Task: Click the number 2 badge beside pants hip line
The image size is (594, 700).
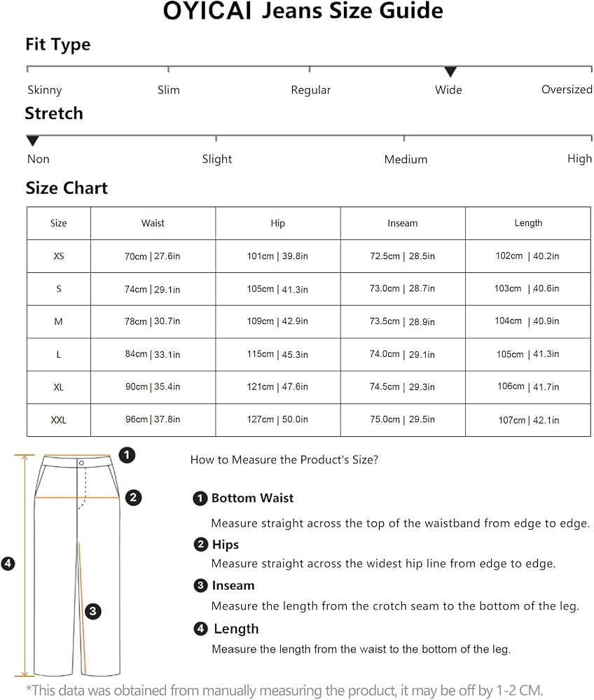Action: [133, 497]
